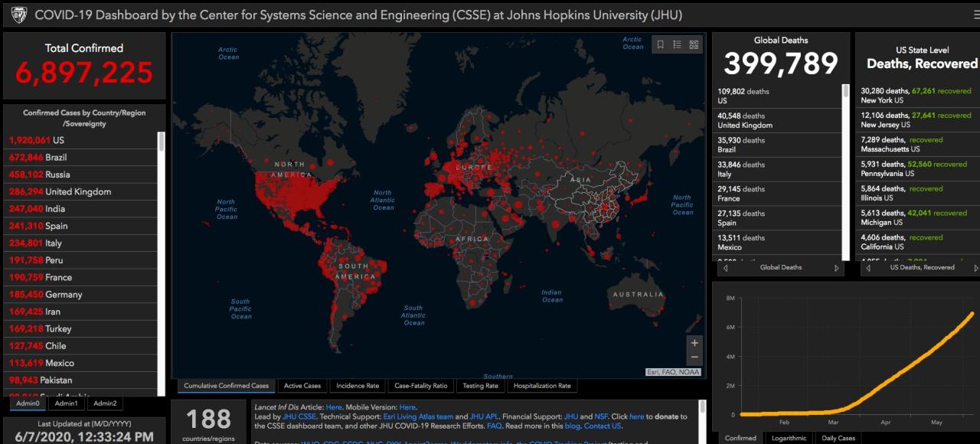The width and height of the screenshot is (980, 444).
Task: Zoom in on the map with plus button
Action: point(694,343)
